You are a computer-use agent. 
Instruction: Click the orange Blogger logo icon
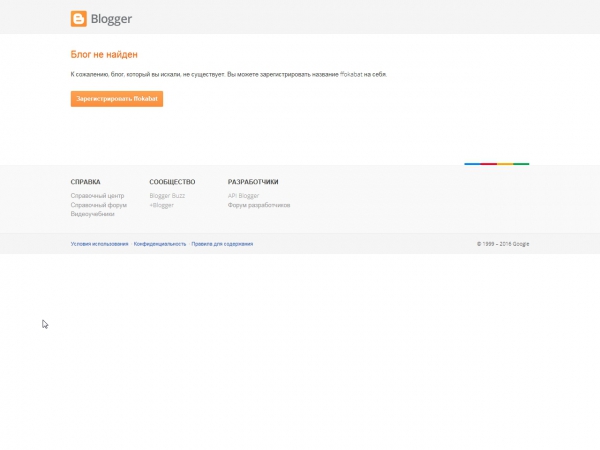coord(78,19)
